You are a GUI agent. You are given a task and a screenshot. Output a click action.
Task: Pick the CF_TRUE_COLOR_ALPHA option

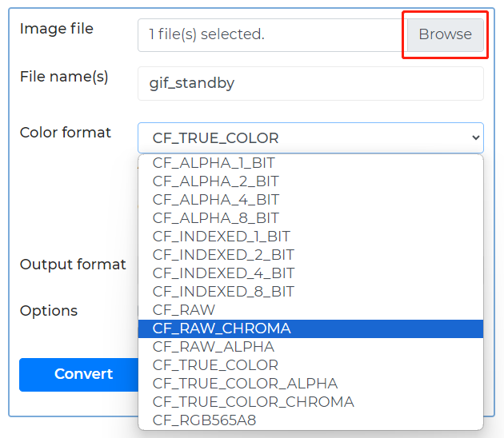(245, 384)
